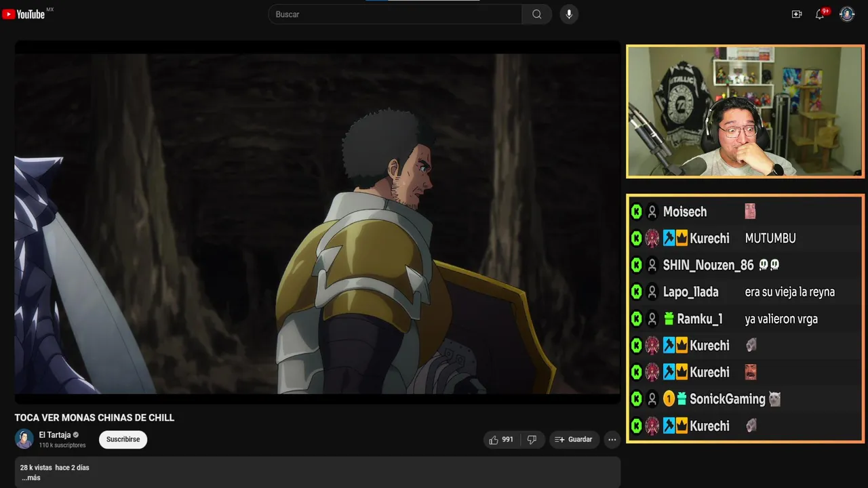Click the user avatar icon beside Lapo_1lada
The image size is (868, 488).
(652, 292)
